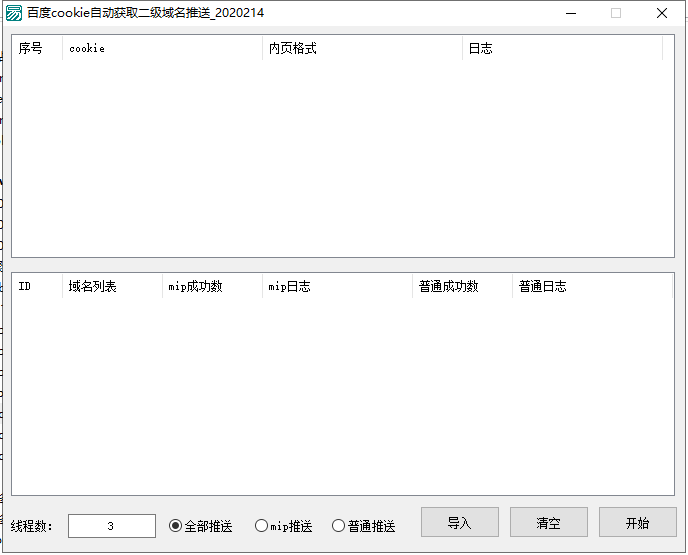Click the 普通成功数 column header
Viewport: 688px width, 555px height.
462,286
